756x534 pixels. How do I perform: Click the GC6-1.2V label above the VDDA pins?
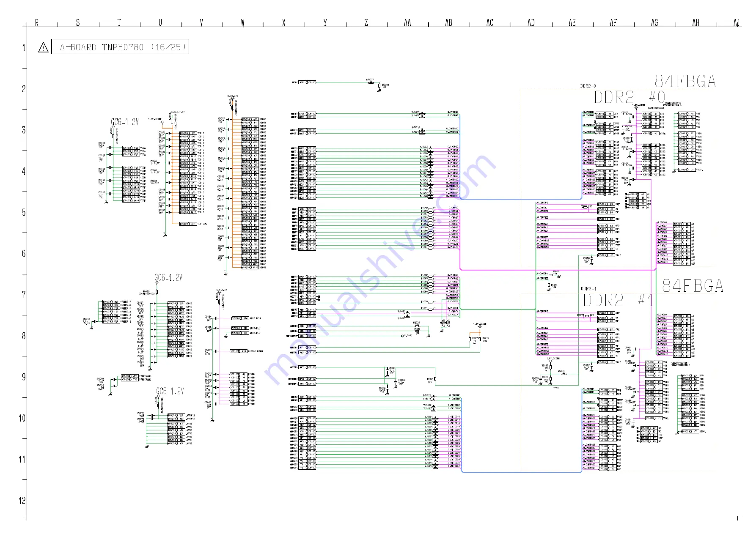point(125,122)
